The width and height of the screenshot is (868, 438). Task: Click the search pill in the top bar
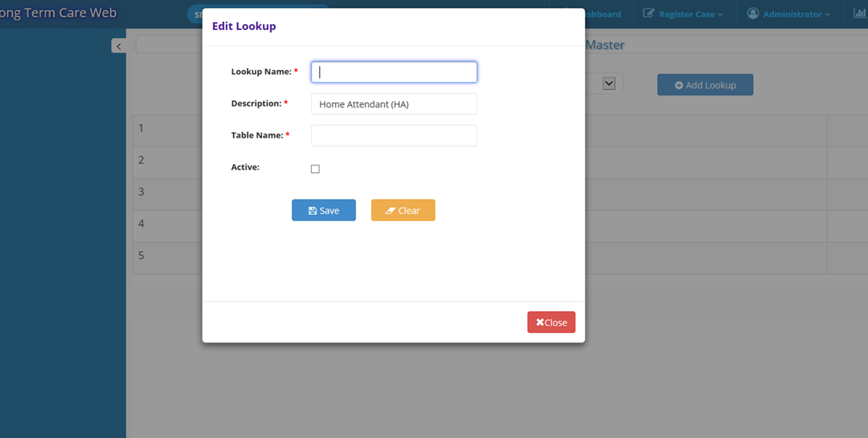(195, 14)
